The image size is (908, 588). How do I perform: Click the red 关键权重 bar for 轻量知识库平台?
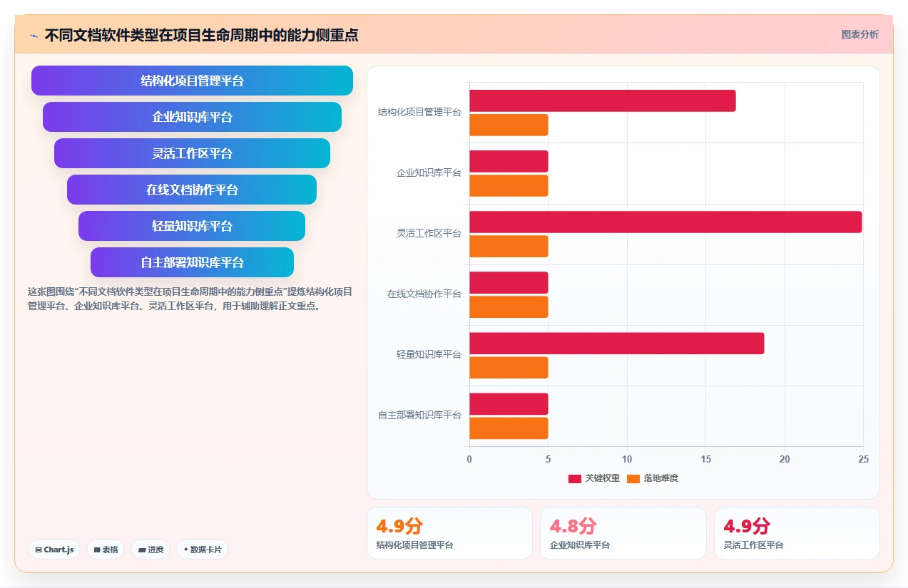tap(616, 343)
